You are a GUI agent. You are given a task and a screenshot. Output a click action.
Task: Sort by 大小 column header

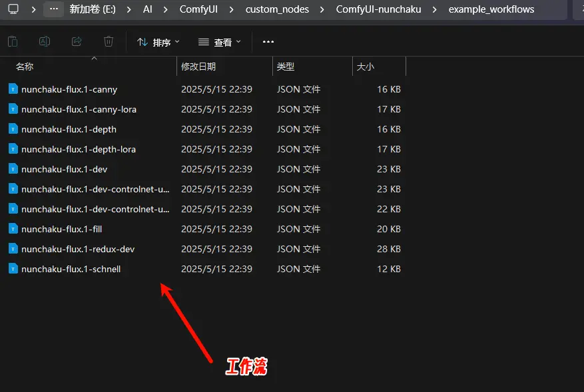[366, 67]
